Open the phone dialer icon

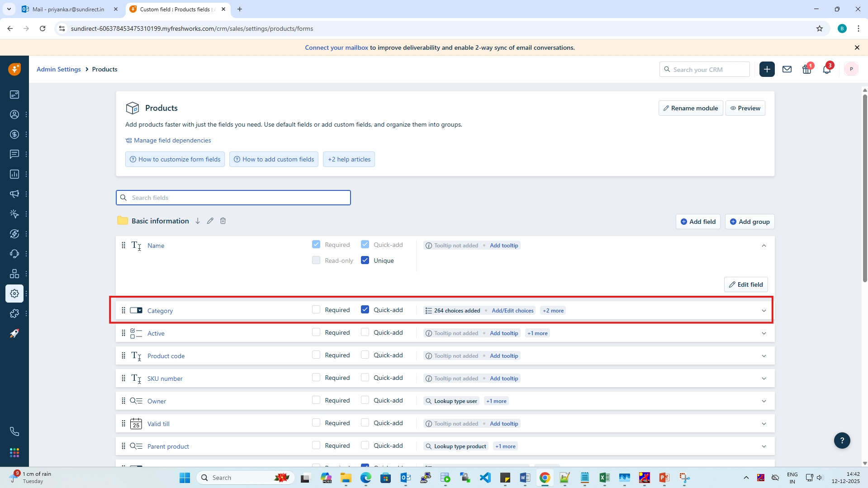point(14,431)
